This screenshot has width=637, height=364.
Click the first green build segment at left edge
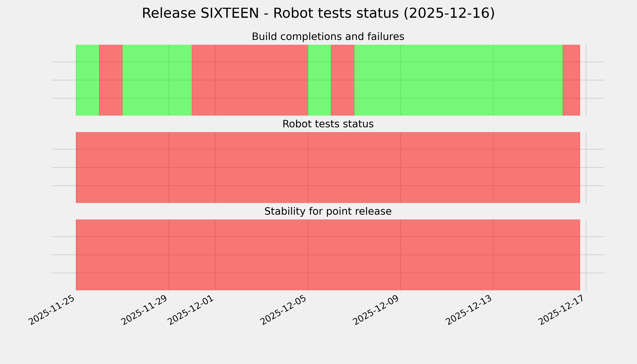(88, 80)
